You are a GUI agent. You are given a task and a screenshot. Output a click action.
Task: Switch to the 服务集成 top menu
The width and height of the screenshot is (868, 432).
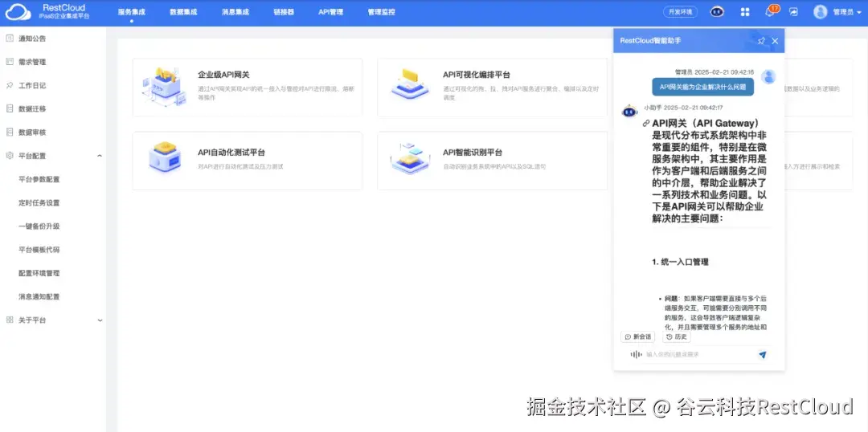coord(132,11)
